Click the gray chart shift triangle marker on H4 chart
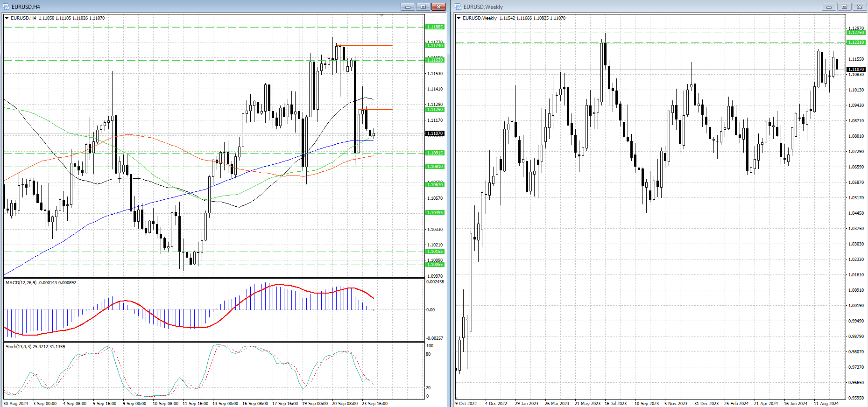This screenshot has width=868, height=407. [381, 16]
